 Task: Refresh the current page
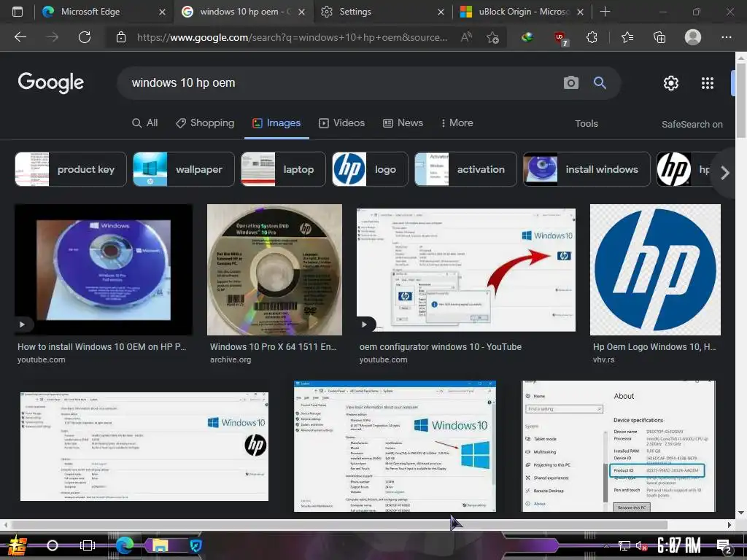coord(85,37)
